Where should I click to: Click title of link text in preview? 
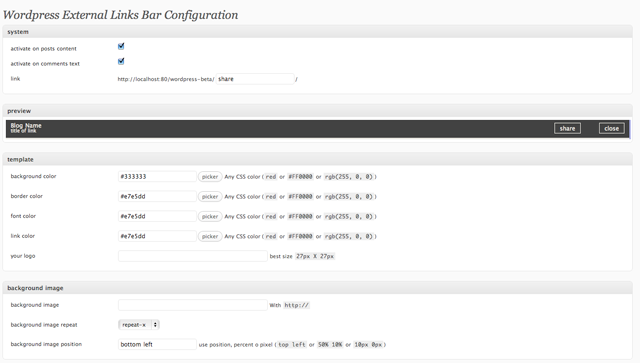pos(23,131)
